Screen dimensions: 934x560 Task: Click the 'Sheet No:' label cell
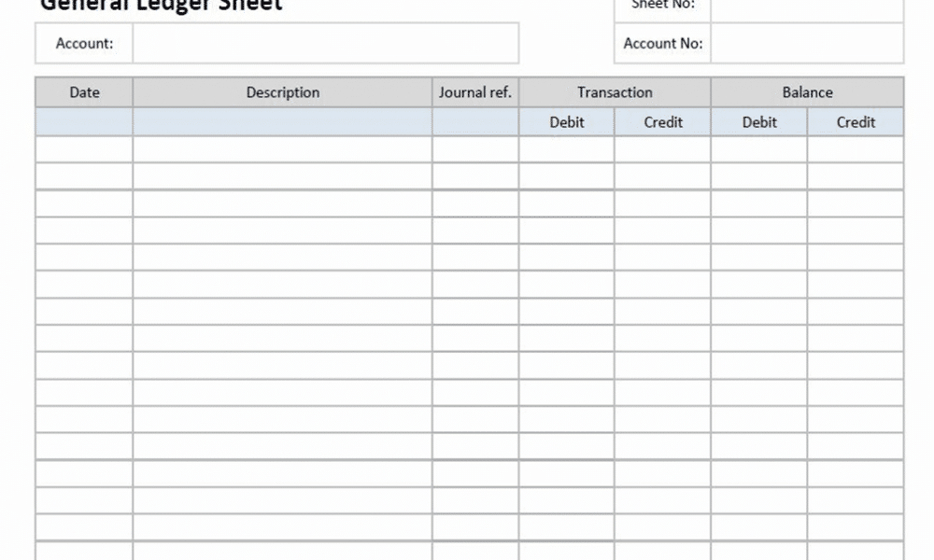[x=663, y=6]
